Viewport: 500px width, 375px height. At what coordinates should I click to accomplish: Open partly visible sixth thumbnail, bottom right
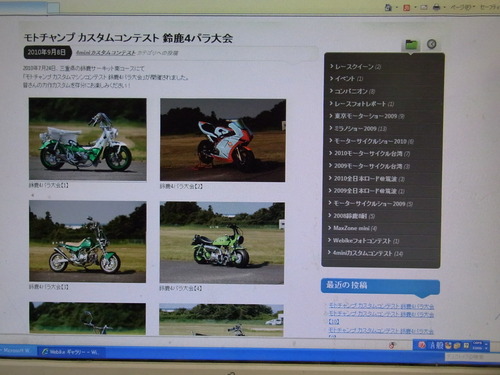click(221, 320)
